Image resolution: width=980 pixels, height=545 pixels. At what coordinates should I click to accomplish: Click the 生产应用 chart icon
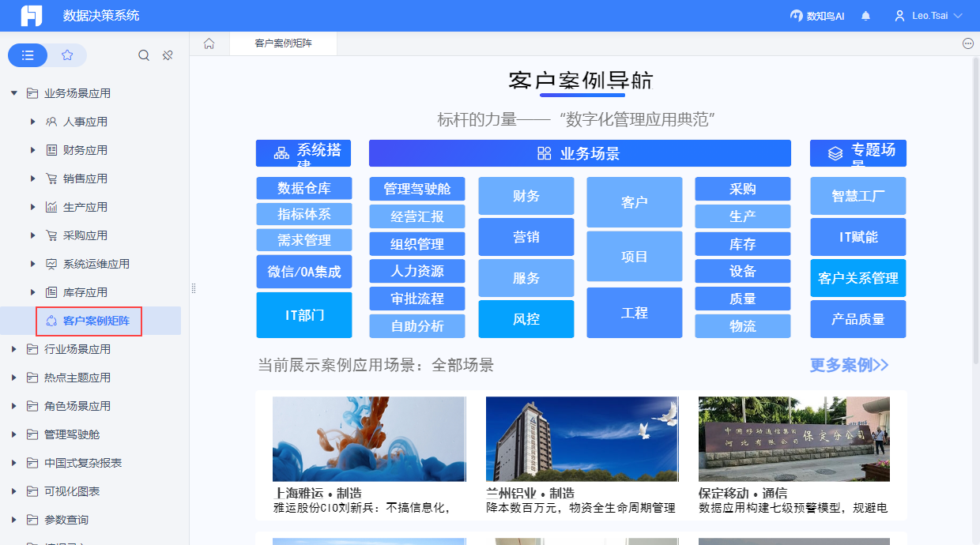pyautogui.click(x=51, y=207)
